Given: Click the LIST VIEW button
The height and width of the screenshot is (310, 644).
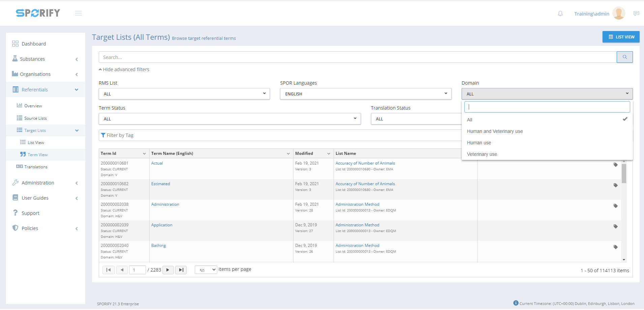Looking at the screenshot, I should (x=621, y=37).
